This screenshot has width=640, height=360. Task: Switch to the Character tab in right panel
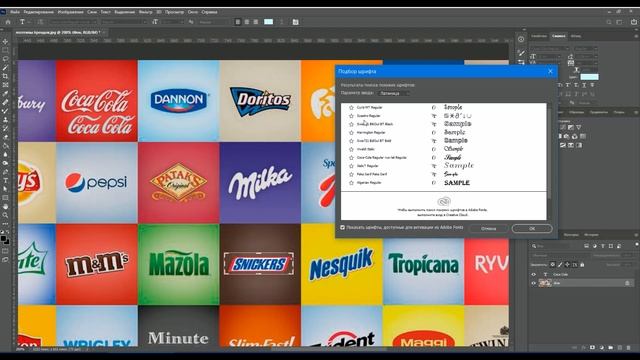[x=558, y=36]
